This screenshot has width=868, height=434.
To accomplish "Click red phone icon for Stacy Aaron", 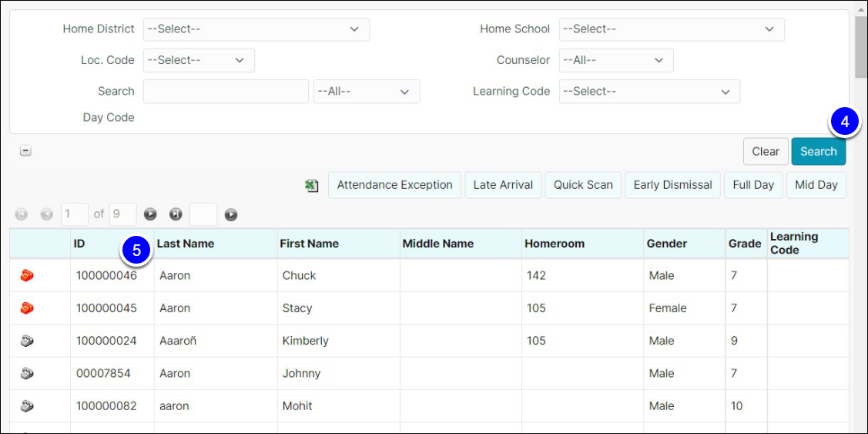I will 27,308.
